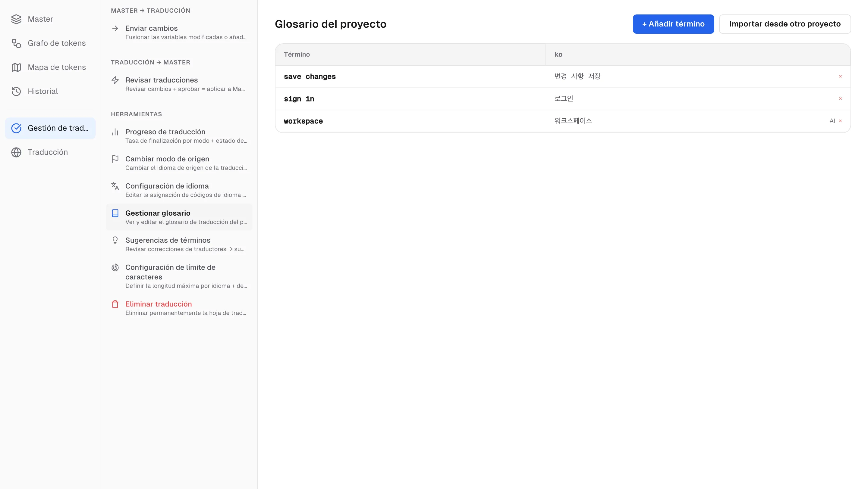Open the Historial clock icon

[x=16, y=92]
